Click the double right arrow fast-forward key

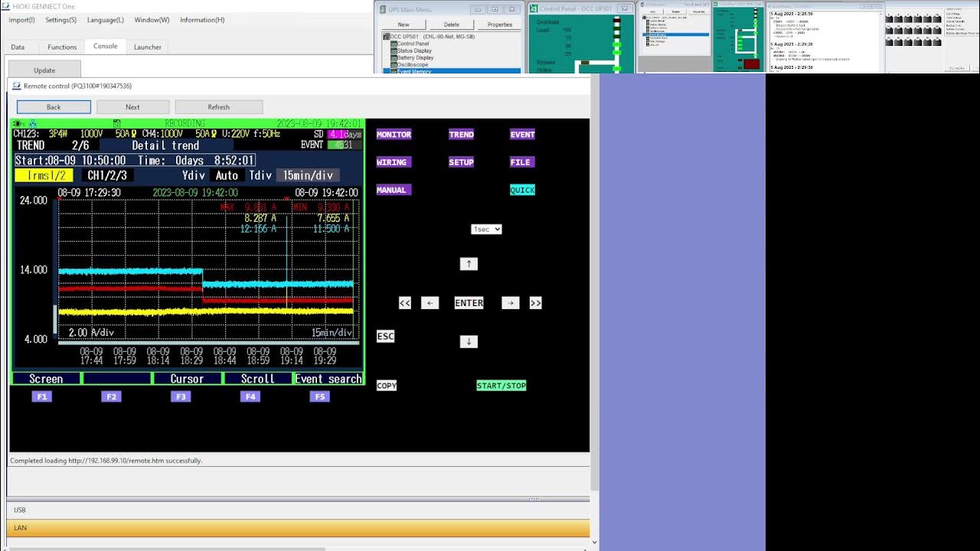(x=535, y=303)
